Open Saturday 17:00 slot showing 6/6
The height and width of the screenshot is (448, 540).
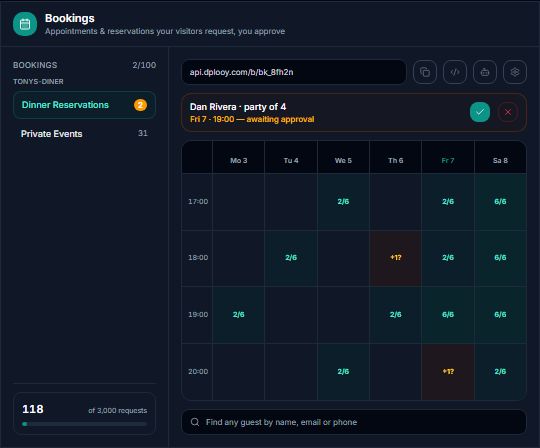click(500, 202)
